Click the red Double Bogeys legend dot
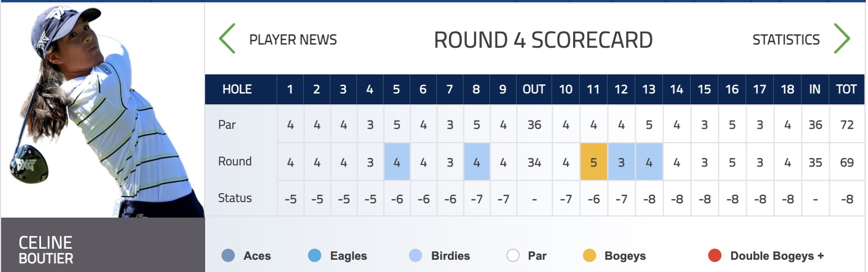The width and height of the screenshot is (868, 272). pos(714,256)
